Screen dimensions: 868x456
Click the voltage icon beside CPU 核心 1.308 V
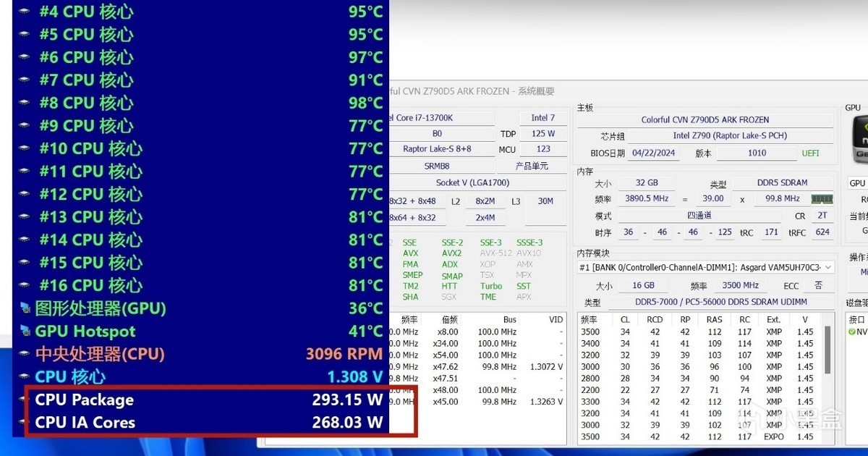point(25,377)
